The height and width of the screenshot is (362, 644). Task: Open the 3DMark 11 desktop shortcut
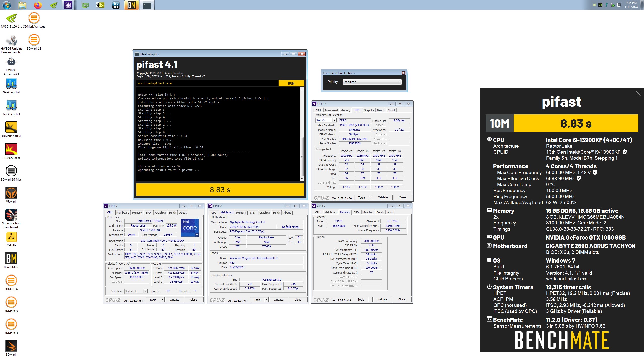[34, 42]
